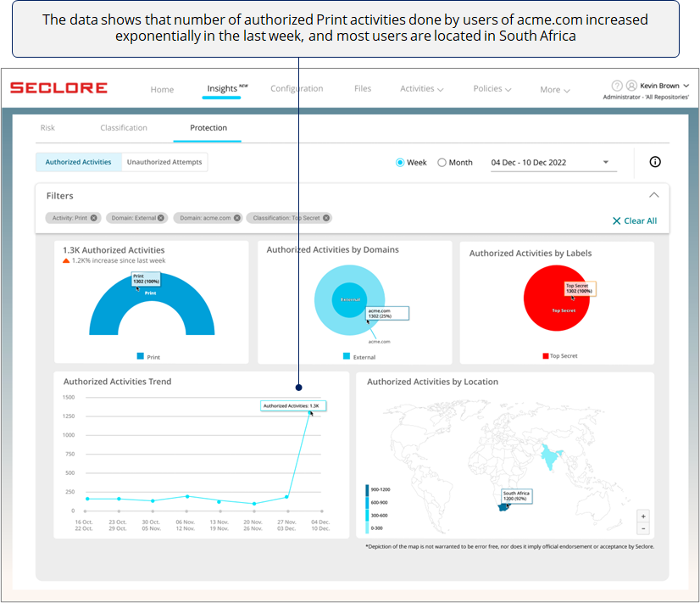Click the 'Authorized Activities by Location' title
Image resolution: width=700 pixels, height=603 pixels.
(432, 382)
